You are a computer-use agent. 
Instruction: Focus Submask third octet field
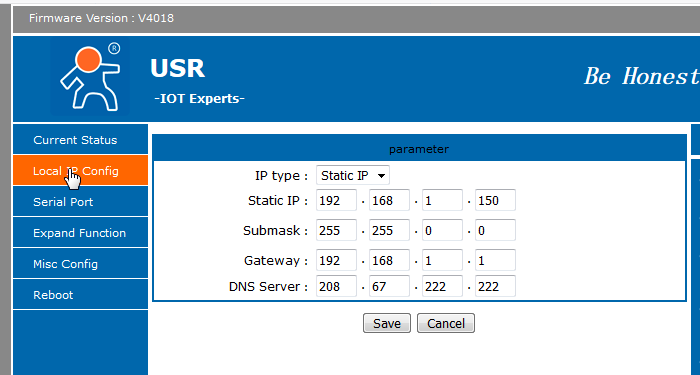pos(442,230)
